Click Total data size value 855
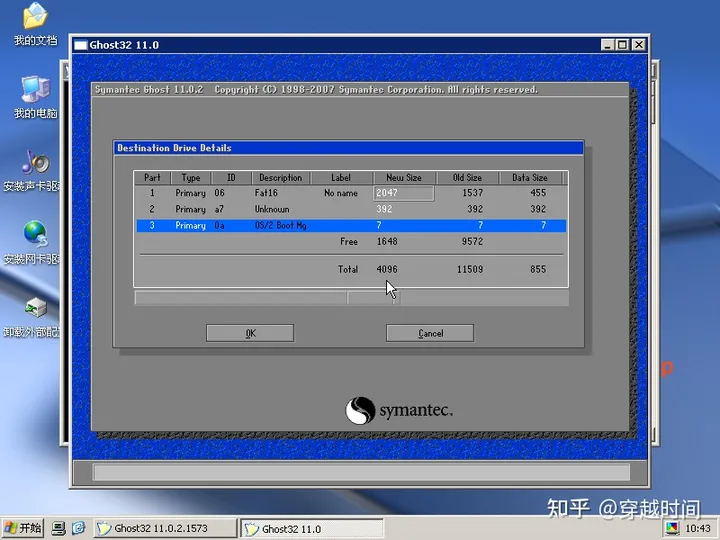 [538, 270]
